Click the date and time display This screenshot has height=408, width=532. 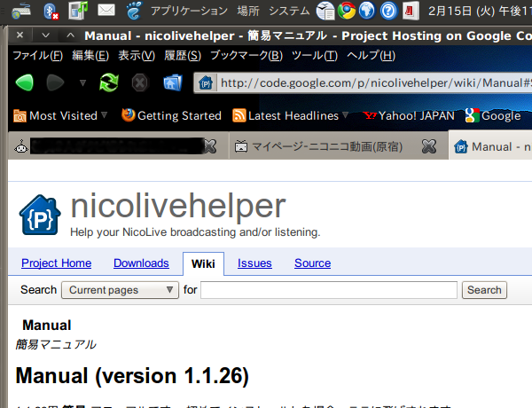click(x=479, y=11)
